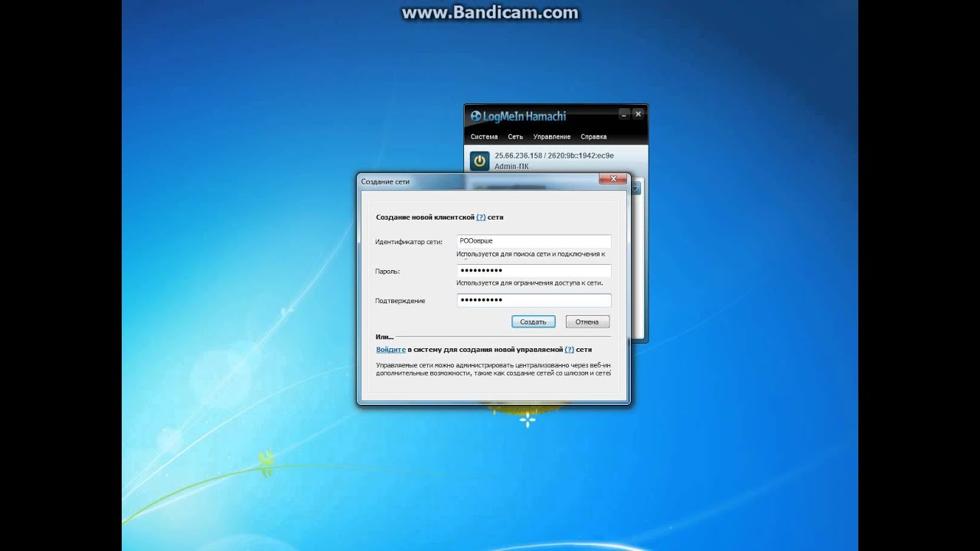The height and width of the screenshot is (551, 980).
Task: Click the LogMeIn Hamachi logo icon
Action: pyautogui.click(x=475, y=116)
